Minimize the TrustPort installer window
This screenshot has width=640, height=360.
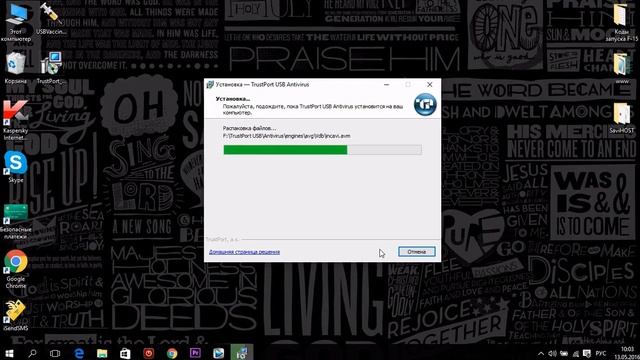(x=386, y=84)
